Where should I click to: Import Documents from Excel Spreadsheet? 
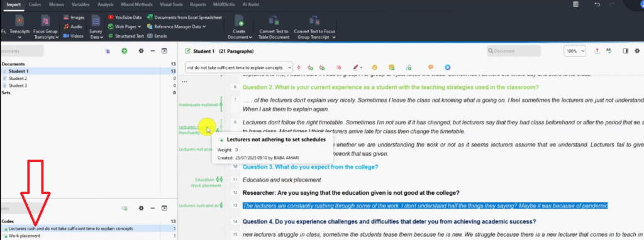184,17
